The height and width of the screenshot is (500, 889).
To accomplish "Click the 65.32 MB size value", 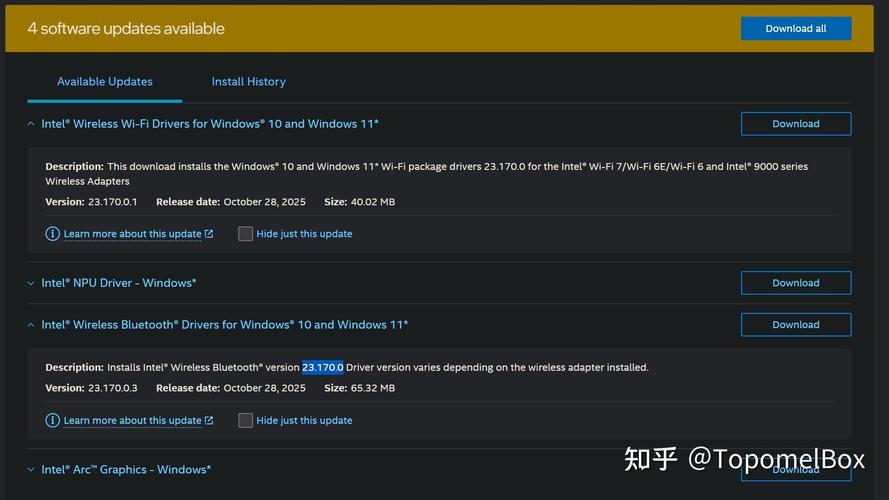I will tap(372, 388).
